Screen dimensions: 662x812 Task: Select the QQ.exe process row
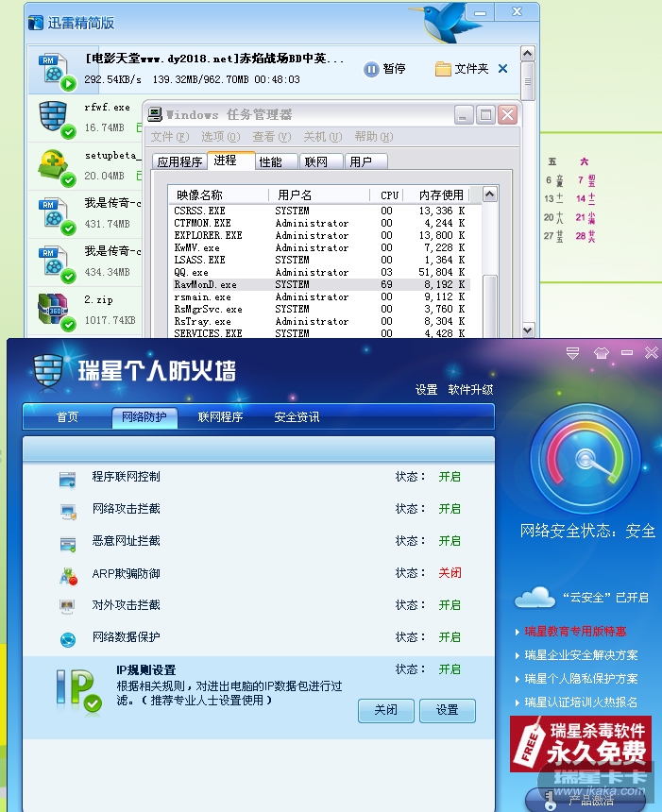[x=321, y=272]
